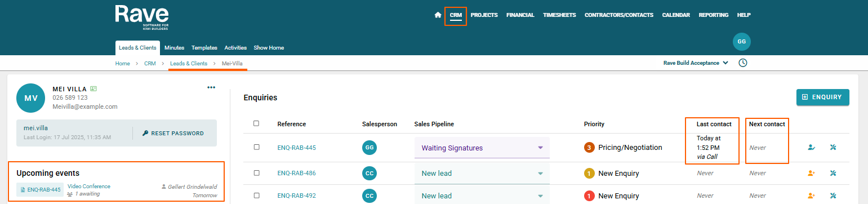Tick the checkbox for ENQ-RAB-445

coord(256,147)
